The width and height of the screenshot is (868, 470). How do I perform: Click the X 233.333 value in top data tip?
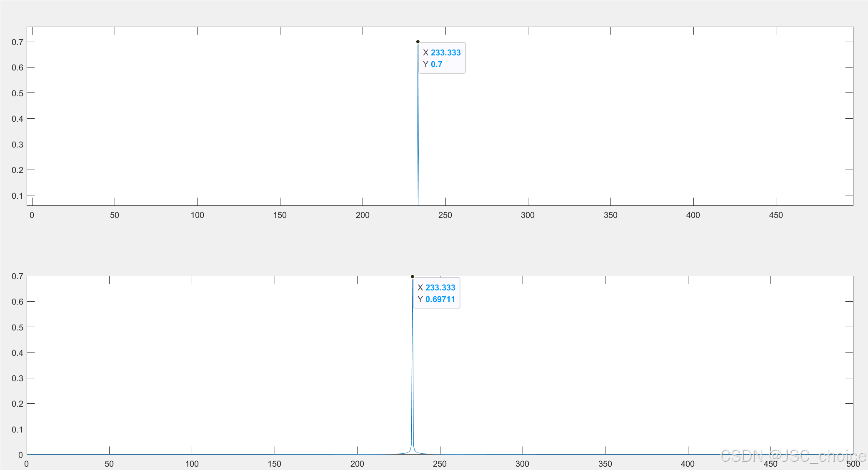[445, 52]
